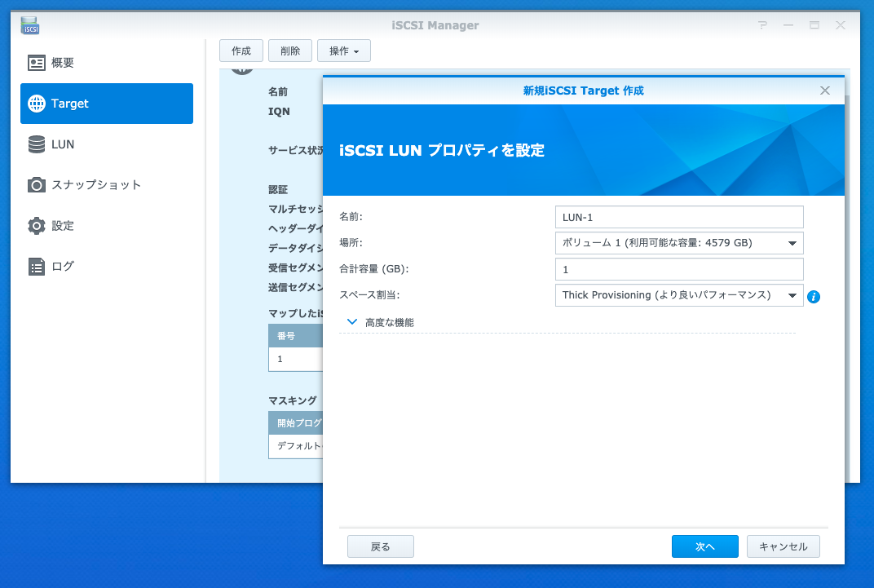Click the blue info icon beside スペース割当

click(814, 297)
